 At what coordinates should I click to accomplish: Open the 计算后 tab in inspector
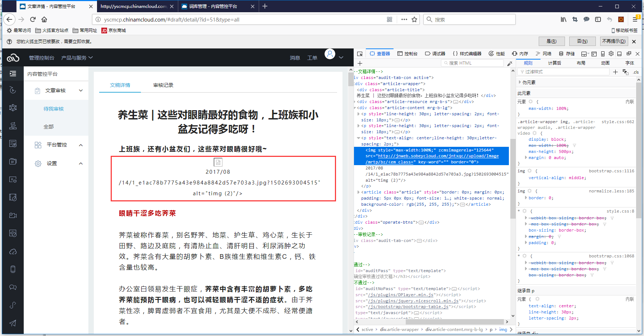click(x=555, y=63)
